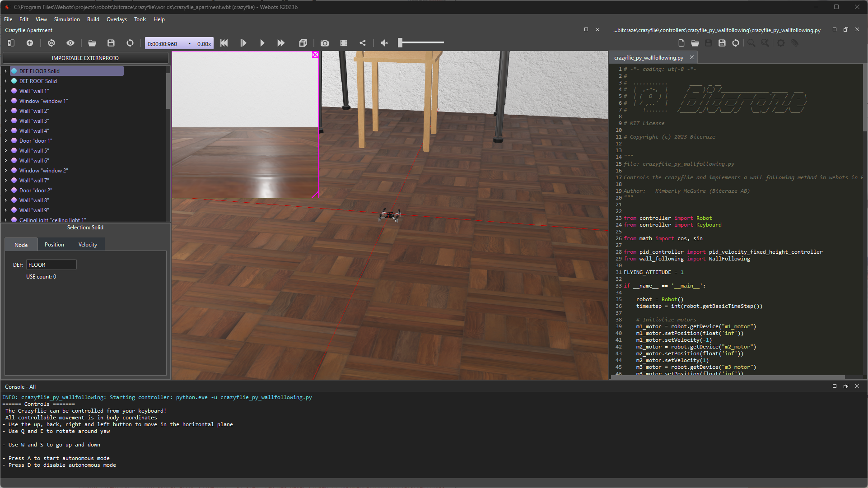The height and width of the screenshot is (488, 868).
Task: Click the Node tab in properties panel
Action: coord(21,244)
